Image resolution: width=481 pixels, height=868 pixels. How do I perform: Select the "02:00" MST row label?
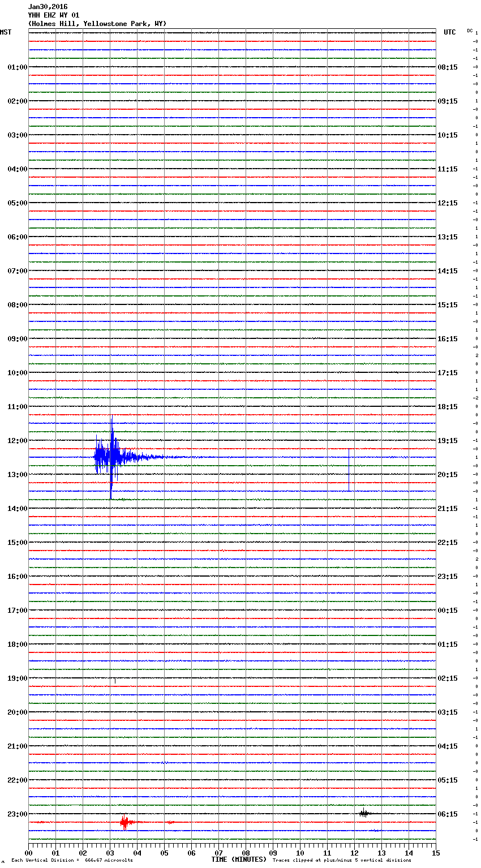tap(17, 101)
